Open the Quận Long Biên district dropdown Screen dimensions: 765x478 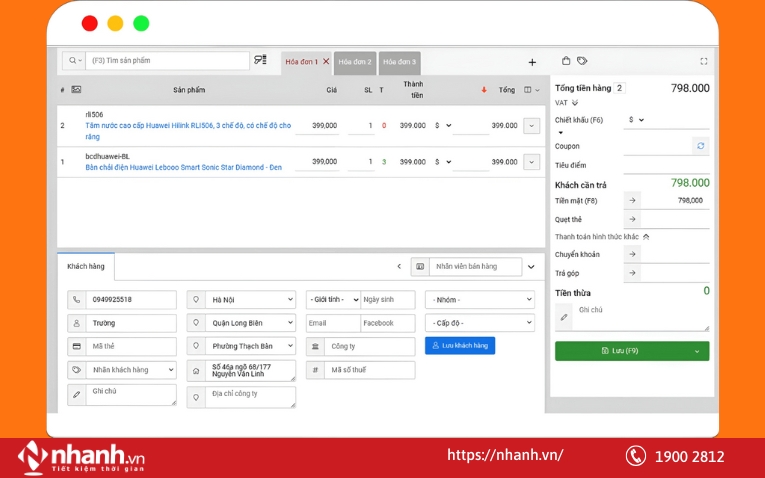tap(250, 323)
